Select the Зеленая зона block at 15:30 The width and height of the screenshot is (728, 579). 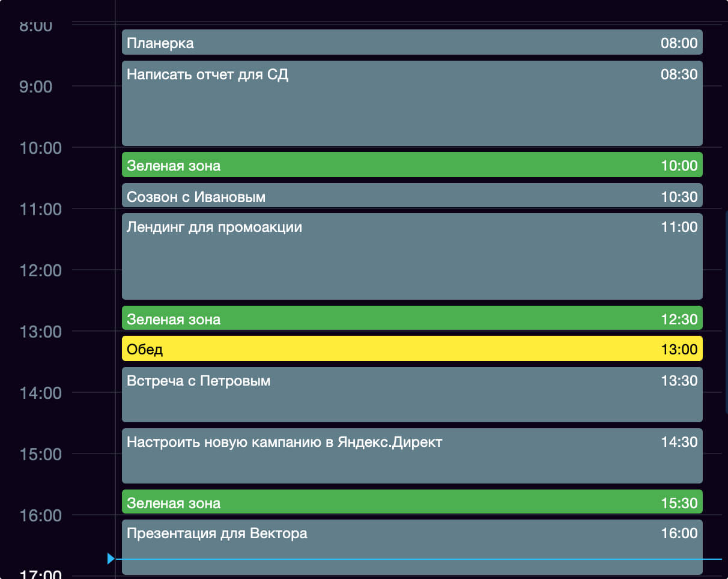(412, 502)
